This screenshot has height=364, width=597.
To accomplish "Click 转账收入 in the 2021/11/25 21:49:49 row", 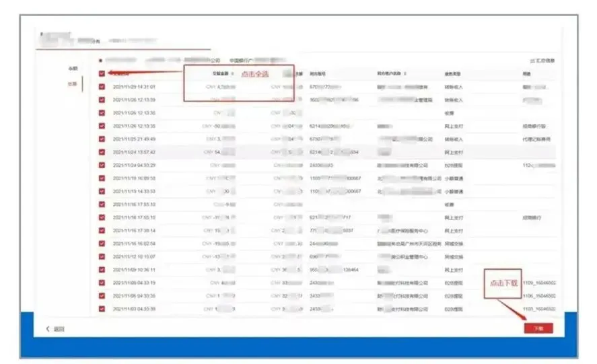I will pos(454,139).
